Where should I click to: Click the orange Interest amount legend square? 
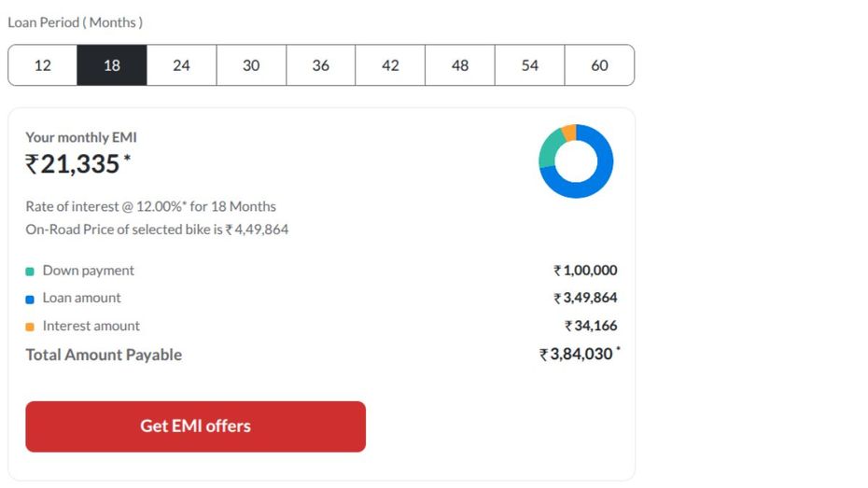coord(30,327)
